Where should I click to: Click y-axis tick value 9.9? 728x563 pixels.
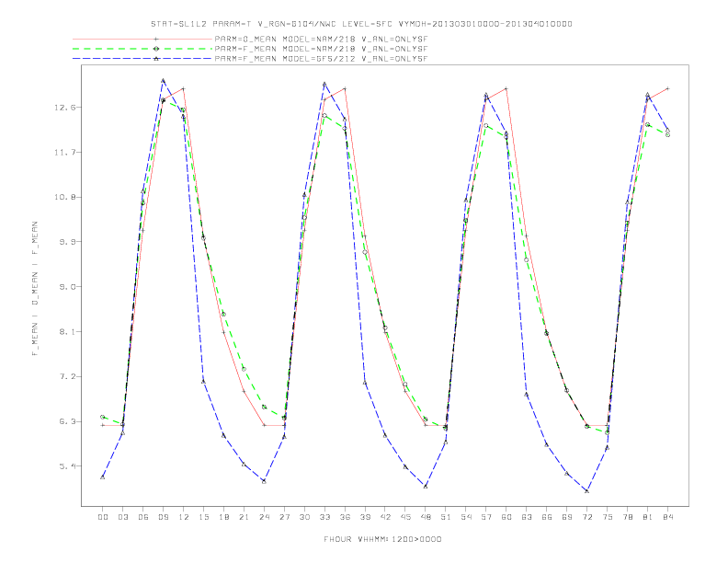click(x=64, y=242)
